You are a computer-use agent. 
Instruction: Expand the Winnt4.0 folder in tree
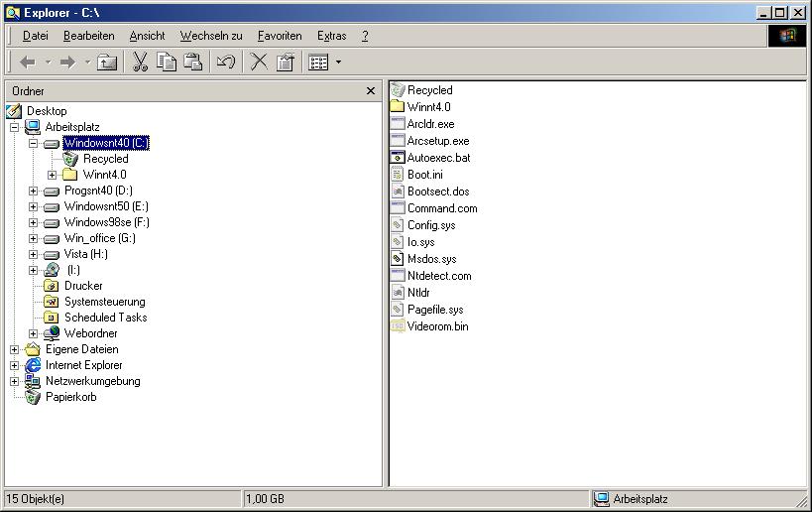tap(52, 175)
